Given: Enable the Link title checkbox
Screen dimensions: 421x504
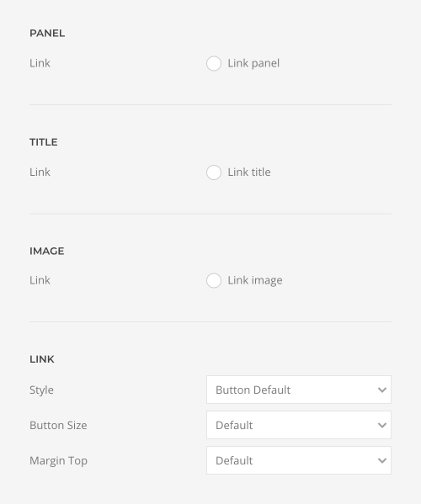Looking at the screenshot, I should point(214,172).
